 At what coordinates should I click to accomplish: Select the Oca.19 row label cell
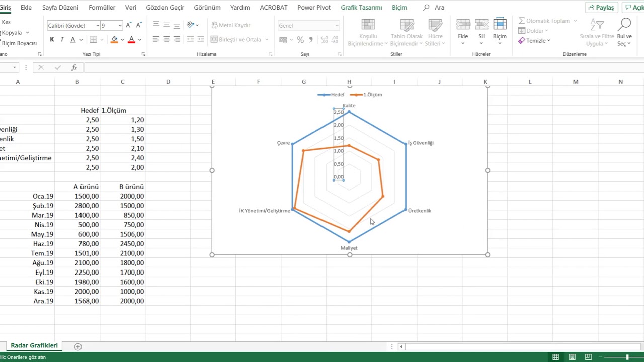tap(28, 196)
